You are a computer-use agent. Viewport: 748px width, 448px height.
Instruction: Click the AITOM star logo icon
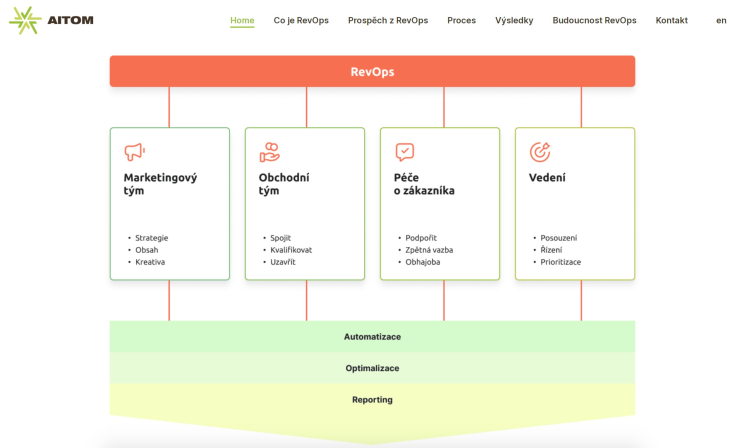(x=25, y=21)
